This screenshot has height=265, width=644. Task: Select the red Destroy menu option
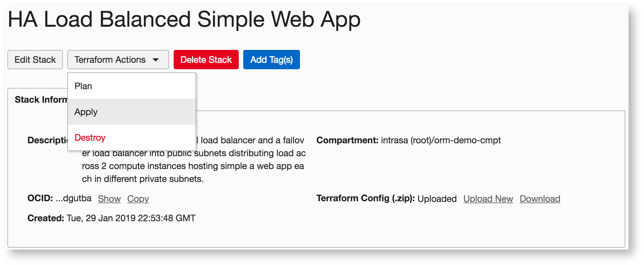90,137
